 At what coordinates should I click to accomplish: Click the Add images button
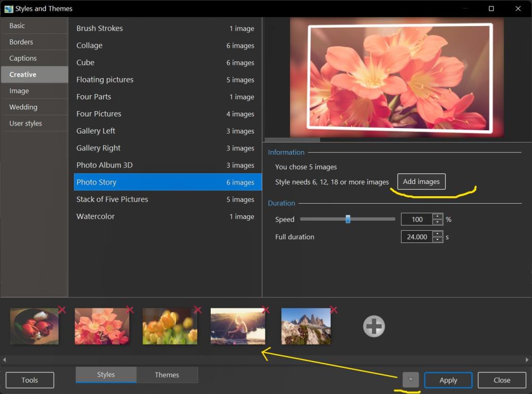[x=421, y=182]
